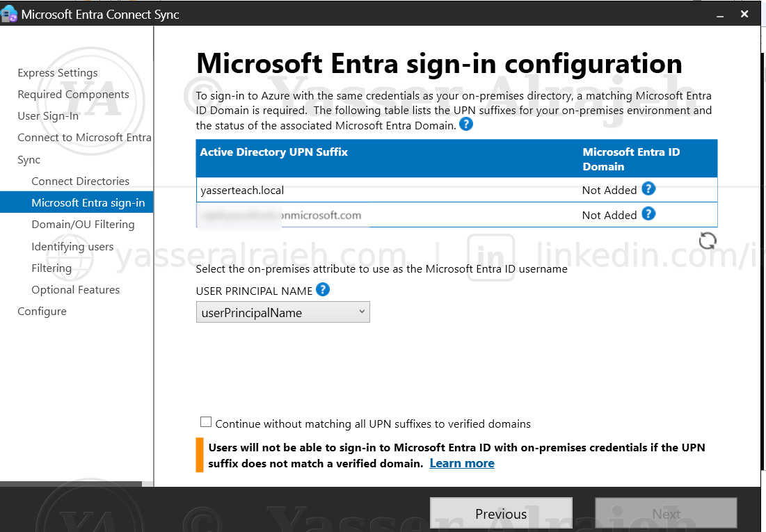The image size is (766, 532).
Task: Click the help icon beside the intro paragraph
Action: (466, 124)
